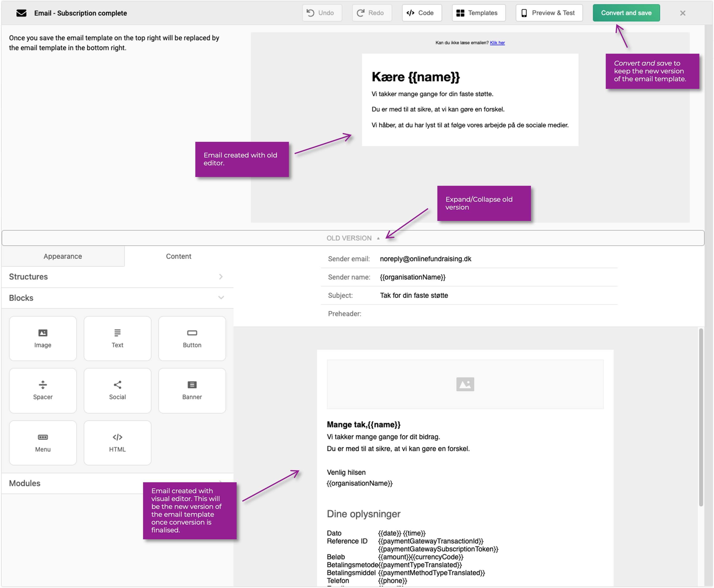Switch to the Content tab
Image resolution: width=714 pixels, height=588 pixels.
click(178, 256)
